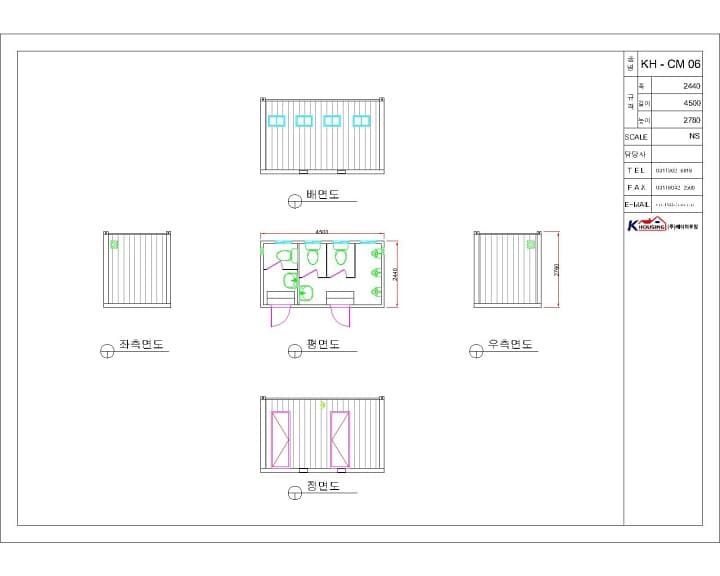
Task: Click the '정면도' front view label
Action: tap(323, 486)
